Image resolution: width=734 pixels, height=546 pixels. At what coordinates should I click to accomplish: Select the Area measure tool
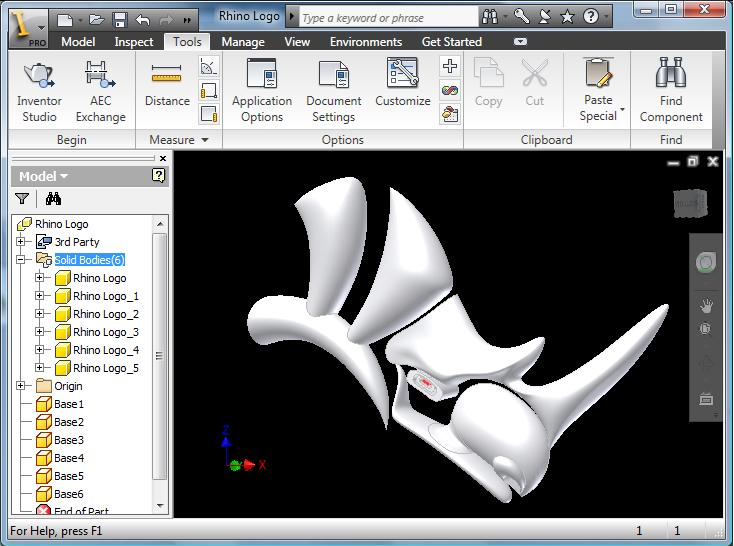point(209,114)
